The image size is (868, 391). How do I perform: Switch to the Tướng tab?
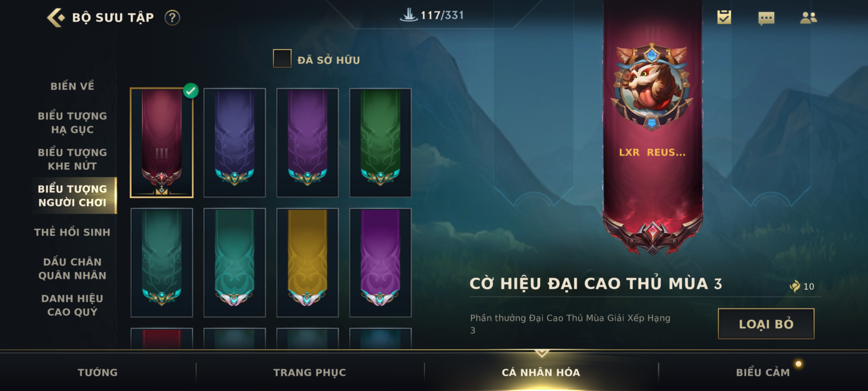pyautogui.click(x=98, y=372)
